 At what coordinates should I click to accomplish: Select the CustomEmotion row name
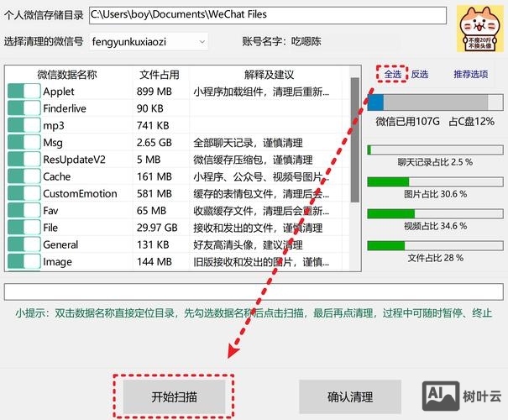coord(80,193)
